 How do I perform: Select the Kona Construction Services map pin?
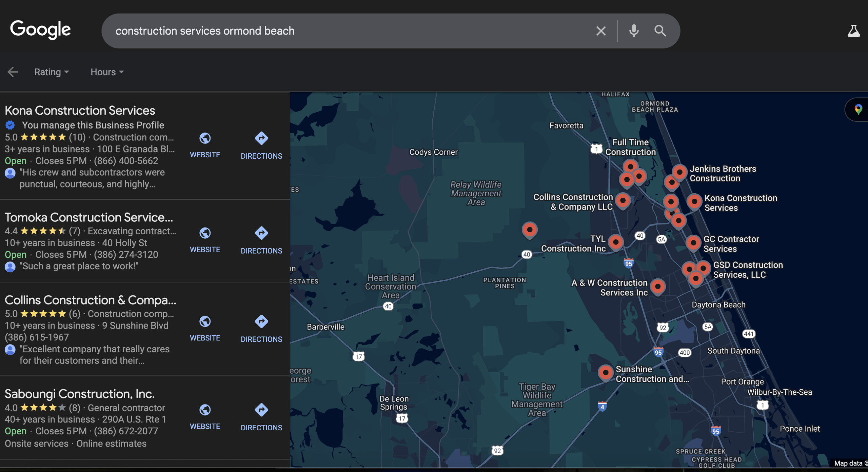pyautogui.click(x=694, y=202)
